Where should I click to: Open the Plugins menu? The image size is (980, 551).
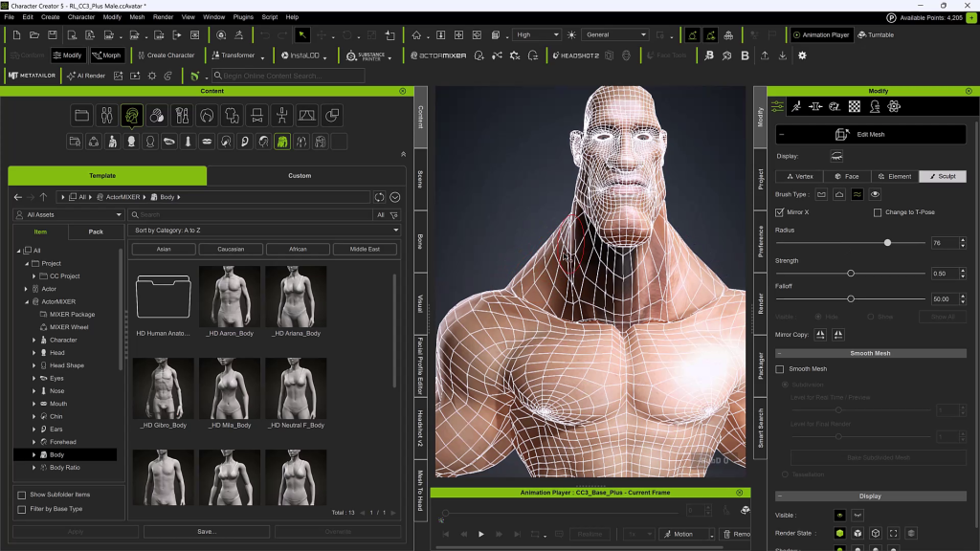pyautogui.click(x=243, y=16)
